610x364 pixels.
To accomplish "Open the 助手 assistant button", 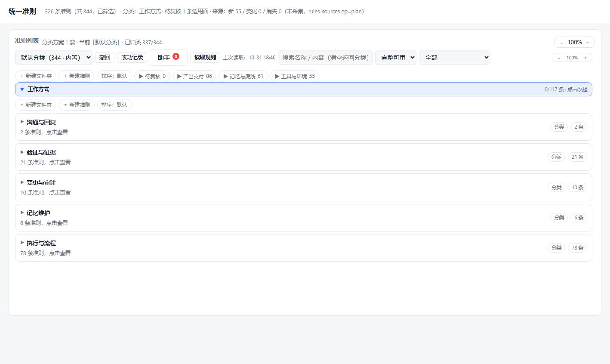I will pyautogui.click(x=169, y=57).
